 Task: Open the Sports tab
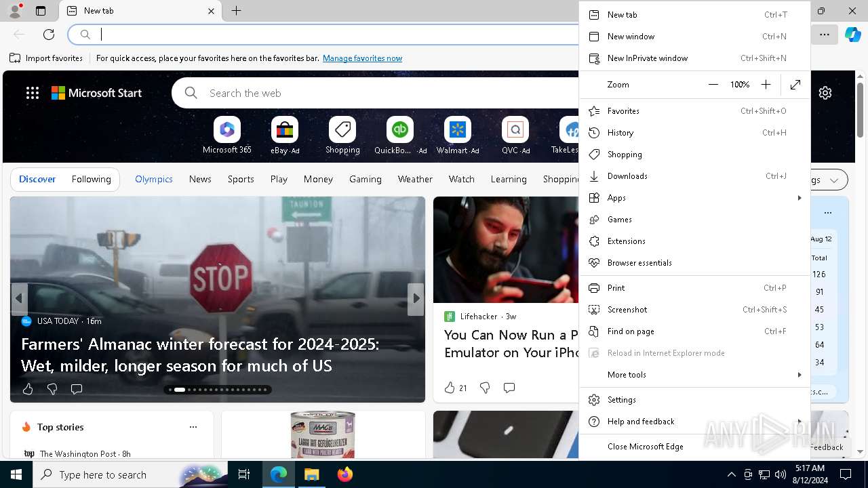[241, 179]
